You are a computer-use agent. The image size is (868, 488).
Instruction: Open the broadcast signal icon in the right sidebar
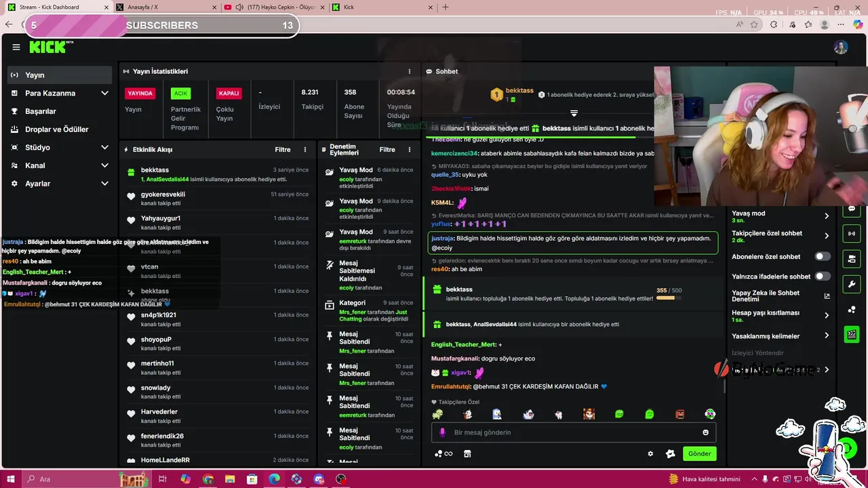852,234
